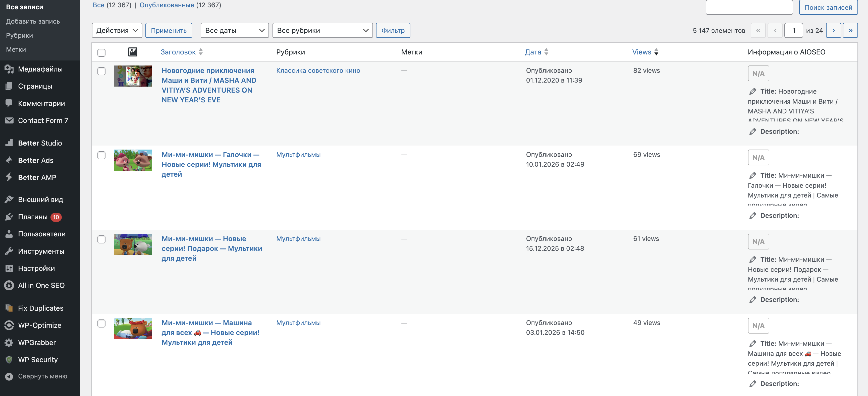Viewport: 868px width, 396px height.
Task: Select the Ми-ми-мишки Галочки post checkbox
Action: (x=101, y=155)
